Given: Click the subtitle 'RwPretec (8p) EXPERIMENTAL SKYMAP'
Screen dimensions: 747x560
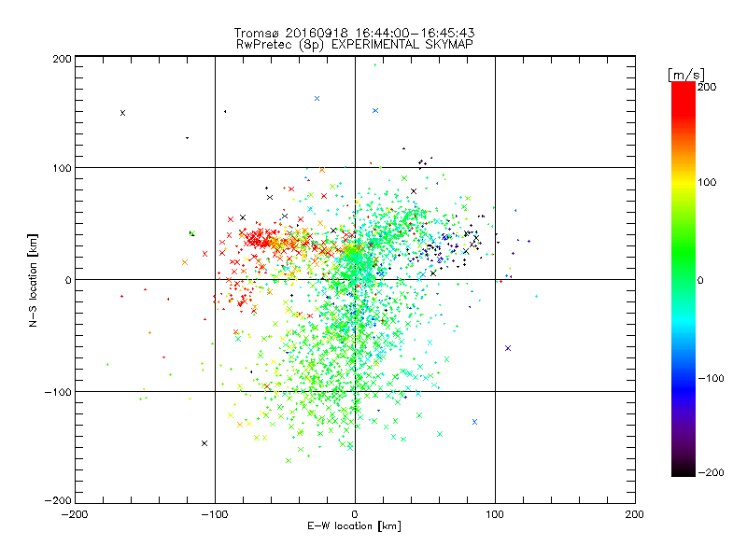Looking at the screenshot, I should pyautogui.click(x=355, y=45).
